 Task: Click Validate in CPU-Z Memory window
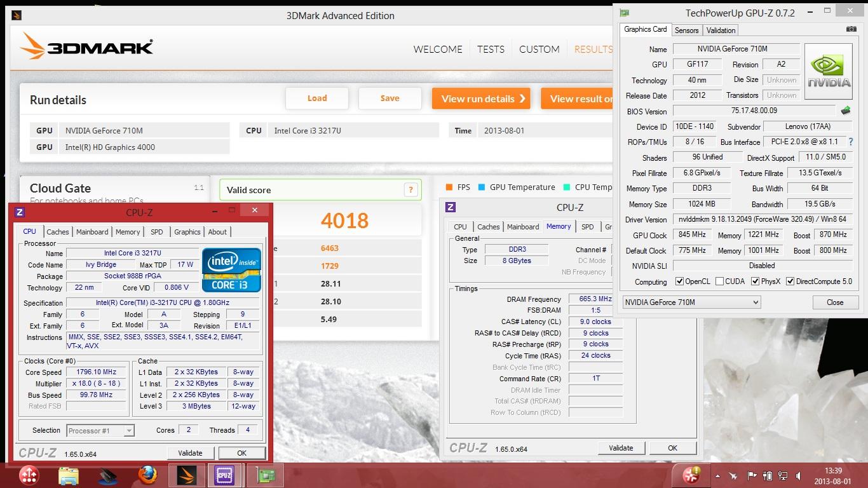(621, 448)
